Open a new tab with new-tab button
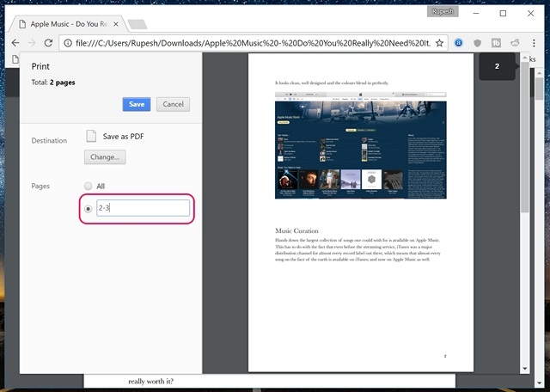This screenshot has width=550, height=392. tap(137, 24)
